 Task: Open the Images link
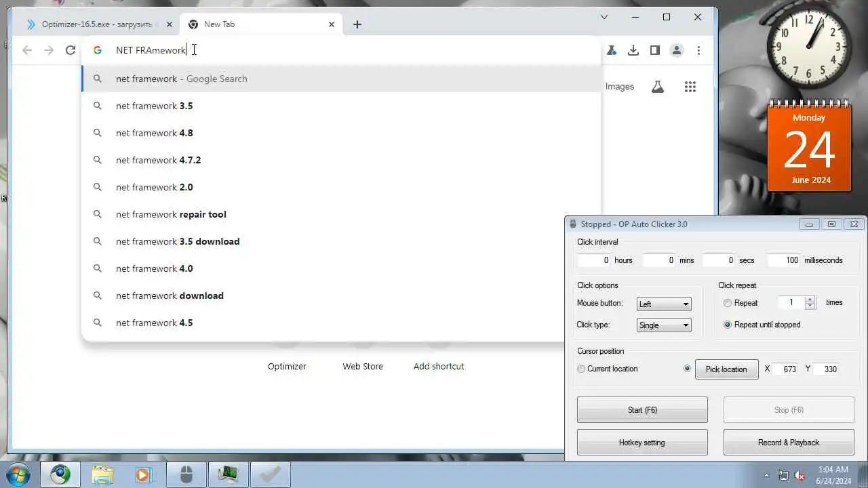620,87
